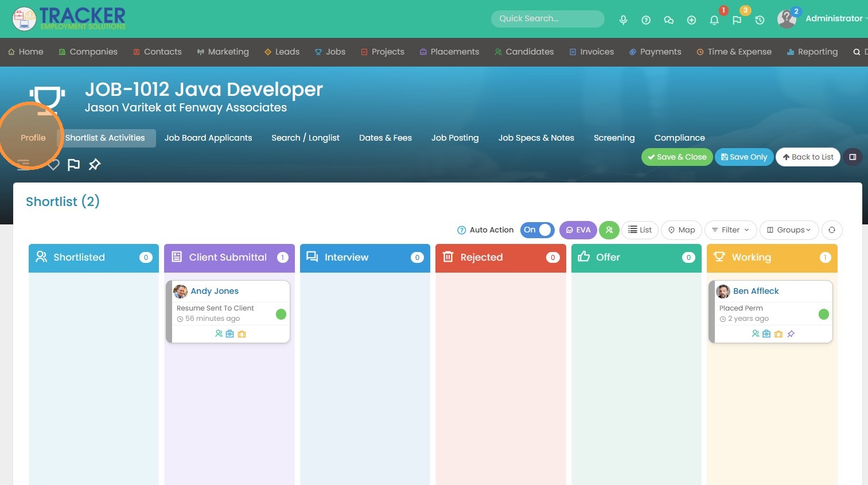The image size is (868, 485).
Task: Open Projects in the navigation bar
Action: pyautogui.click(x=382, y=52)
